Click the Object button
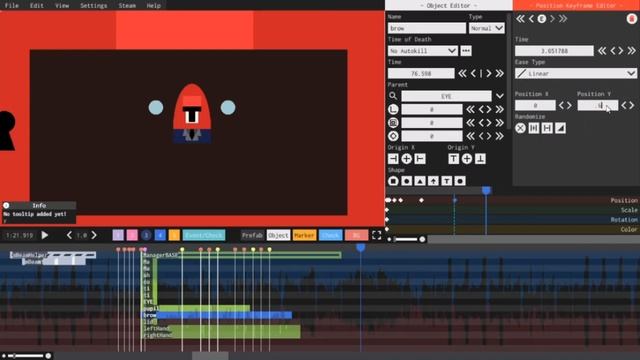 [278, 235]
